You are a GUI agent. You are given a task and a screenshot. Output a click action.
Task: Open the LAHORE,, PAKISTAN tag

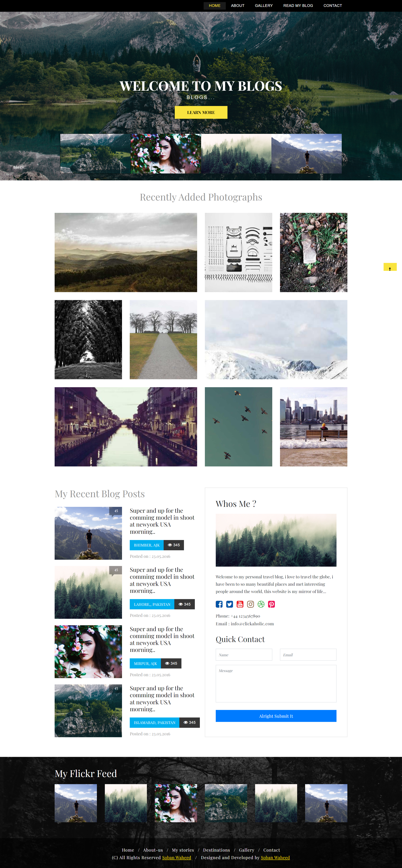pyautogui.click(x=152, y=604)
